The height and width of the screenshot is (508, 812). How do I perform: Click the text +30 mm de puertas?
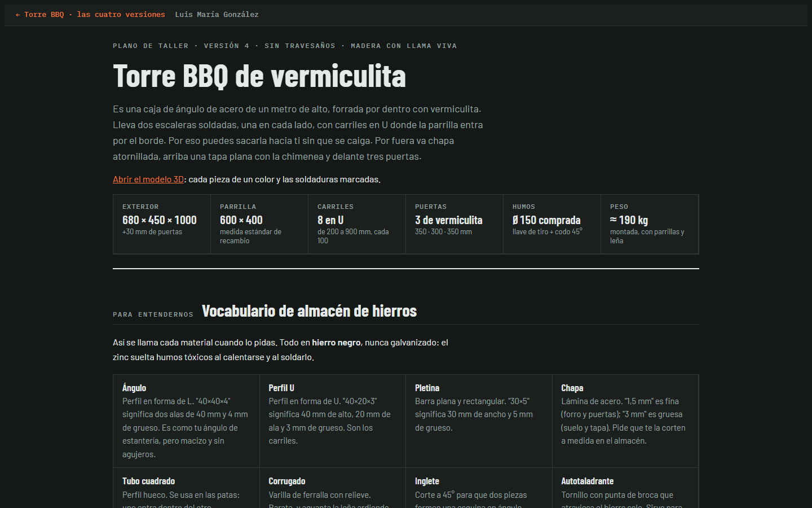tap(152, 232)
